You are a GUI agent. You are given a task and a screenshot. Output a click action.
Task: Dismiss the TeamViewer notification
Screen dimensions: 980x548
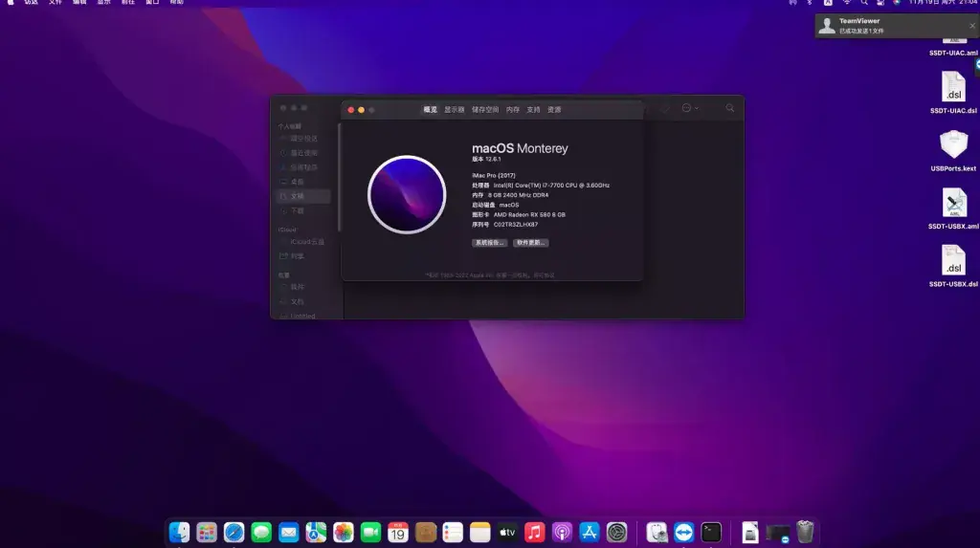(972, 26)
